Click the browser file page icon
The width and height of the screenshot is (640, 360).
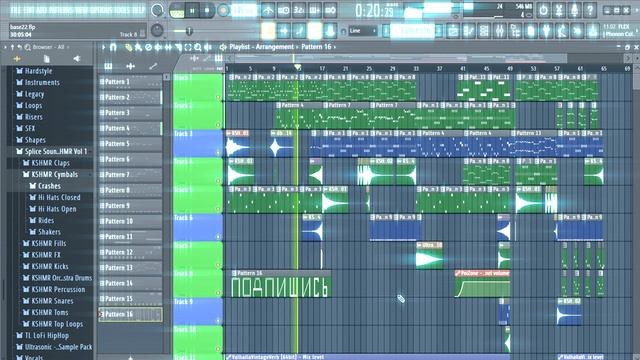(47, 59)
